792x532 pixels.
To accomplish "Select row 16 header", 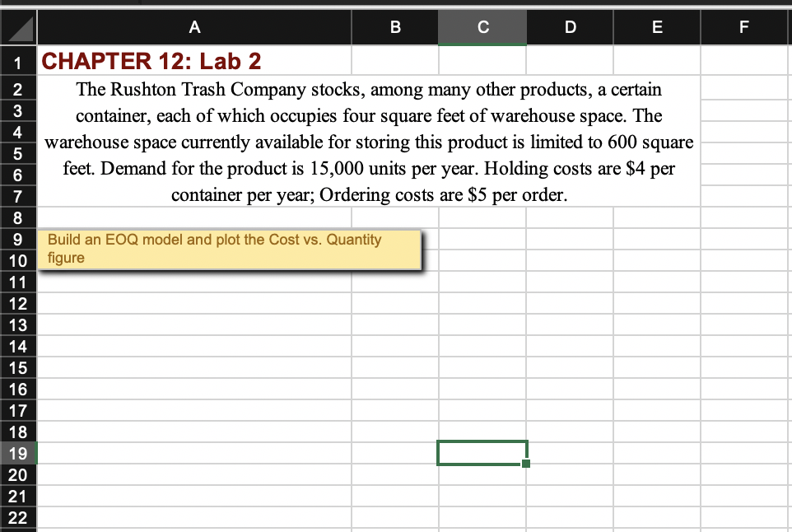I will 18,389.
